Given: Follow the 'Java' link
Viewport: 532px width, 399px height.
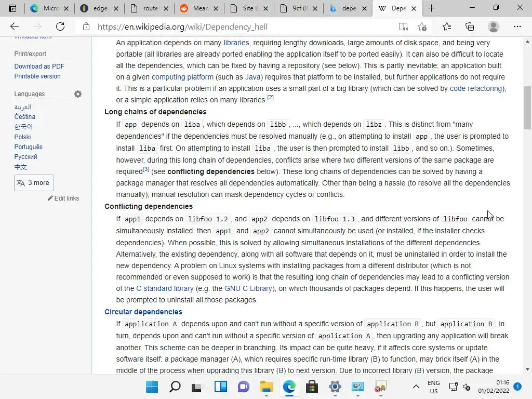Looking at the screenshot, I should point(253,77).
